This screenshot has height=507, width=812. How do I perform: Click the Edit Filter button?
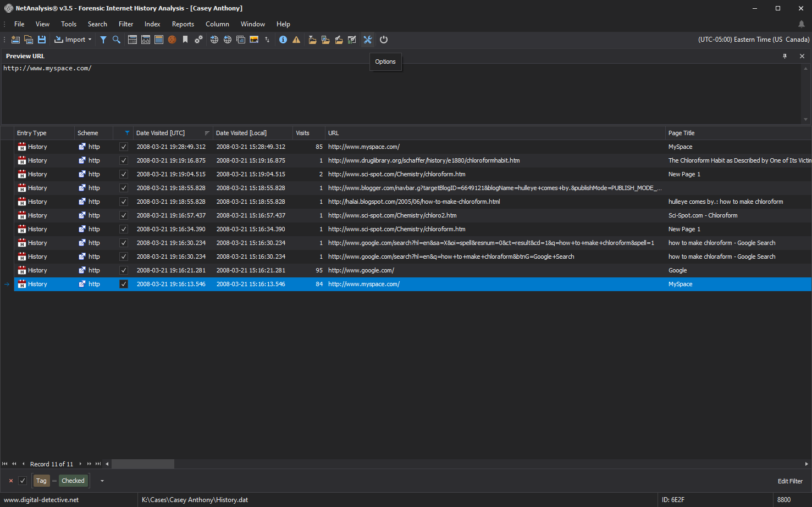coord(790,481)
